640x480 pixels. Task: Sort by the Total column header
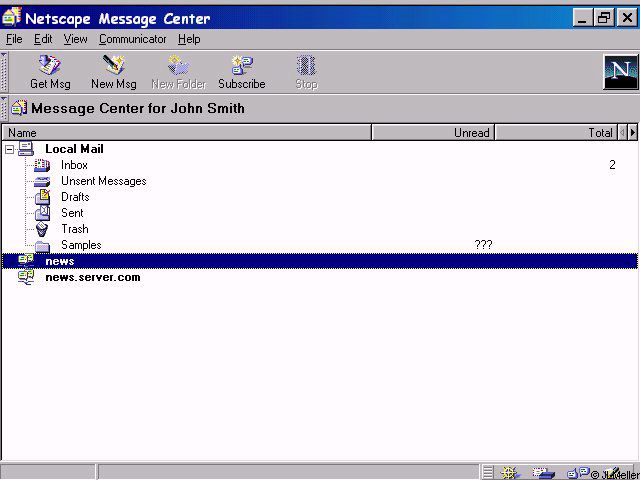click(x=556, y=133)
